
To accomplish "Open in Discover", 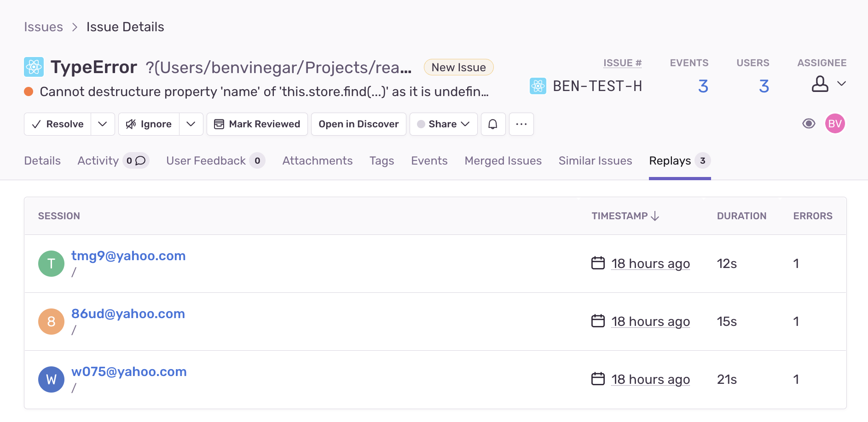I will click(359, 124).
